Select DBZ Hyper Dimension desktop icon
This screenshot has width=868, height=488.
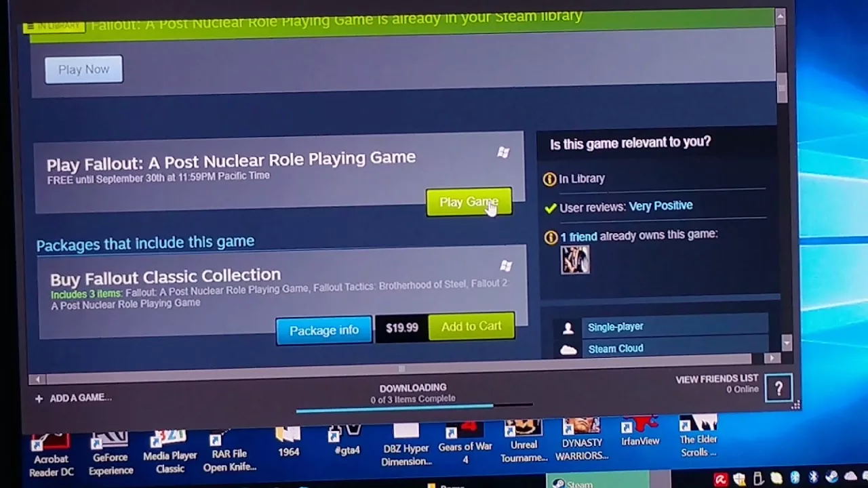(x=406, y=446)
